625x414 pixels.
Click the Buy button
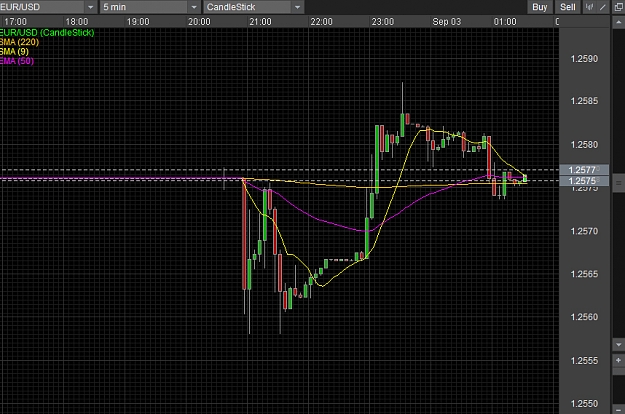(540, 7)
